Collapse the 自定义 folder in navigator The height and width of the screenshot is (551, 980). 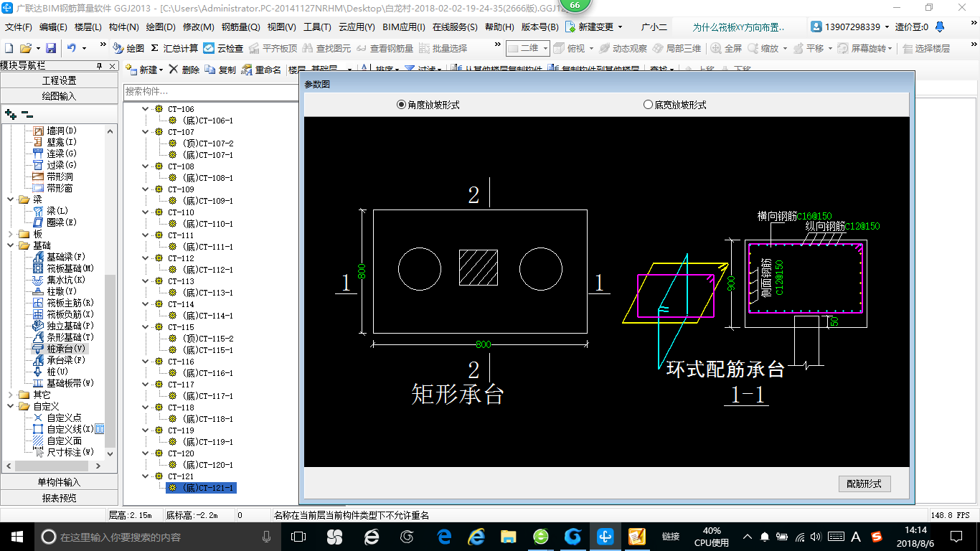[x=10, y=406]
